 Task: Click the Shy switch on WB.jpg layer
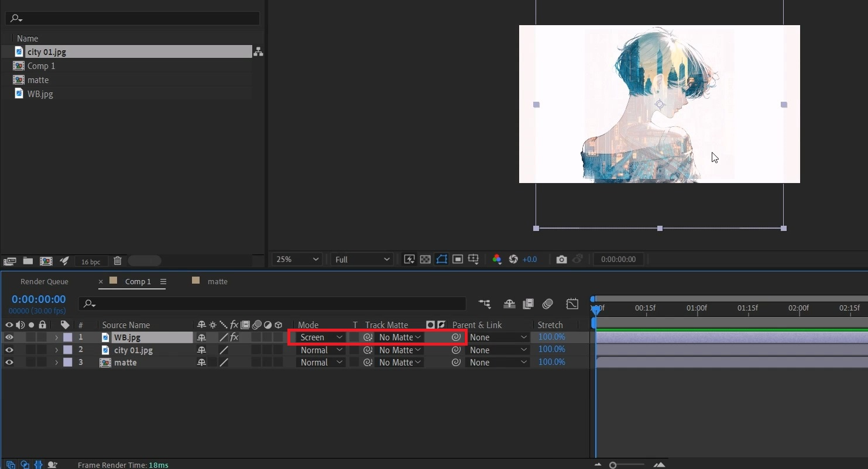[x=201, y=337]
